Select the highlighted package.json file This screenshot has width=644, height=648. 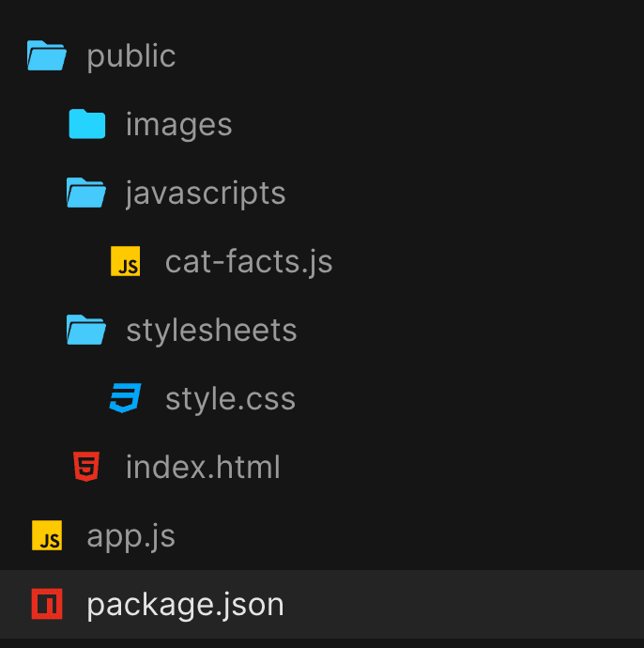pos(322,604)
